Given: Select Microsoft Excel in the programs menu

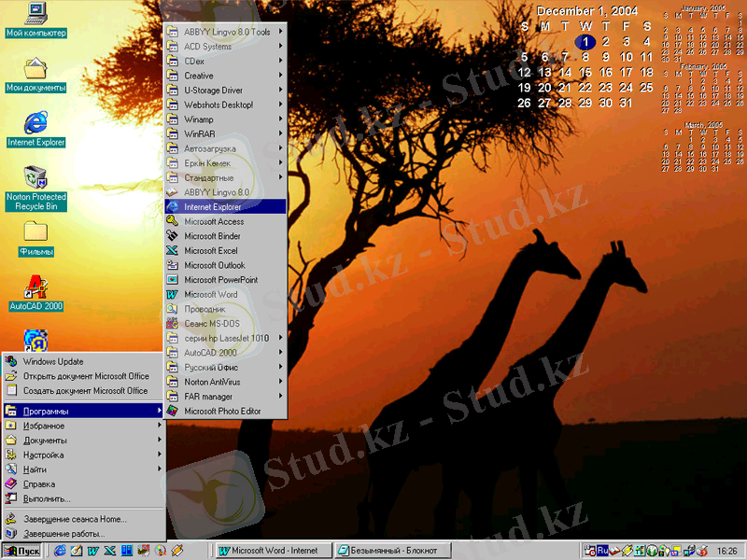Looking at the screenshot, I should pos(224,251).
